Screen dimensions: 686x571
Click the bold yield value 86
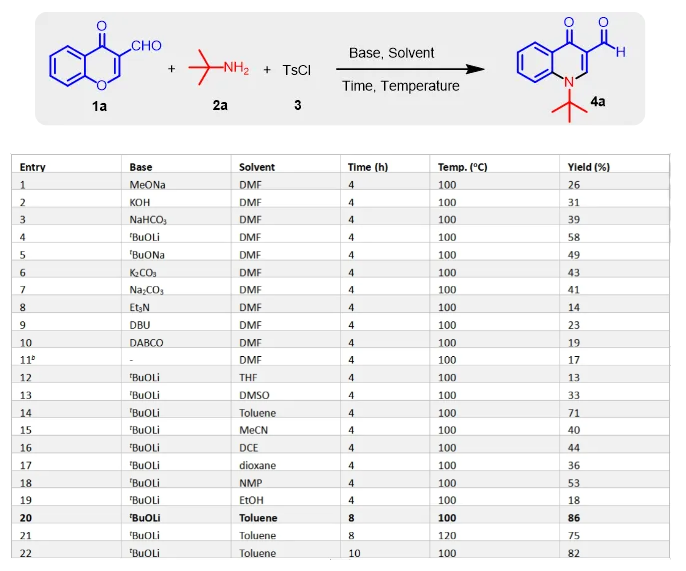coord(575,518)
